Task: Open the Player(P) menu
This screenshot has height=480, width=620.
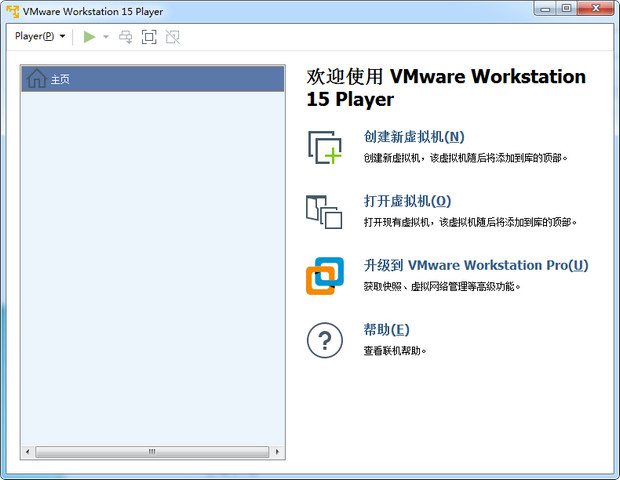Action: tap(40, 36)
